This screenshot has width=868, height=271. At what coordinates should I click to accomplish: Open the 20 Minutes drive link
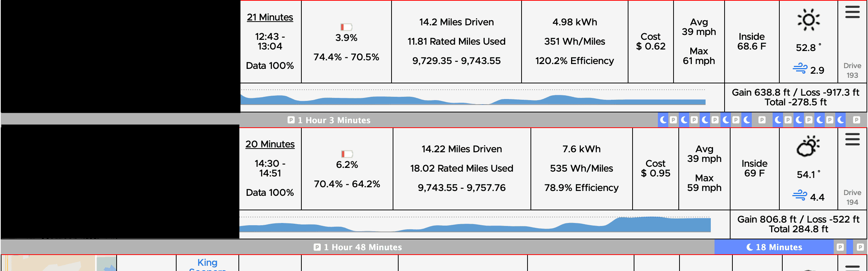[270, 144]
